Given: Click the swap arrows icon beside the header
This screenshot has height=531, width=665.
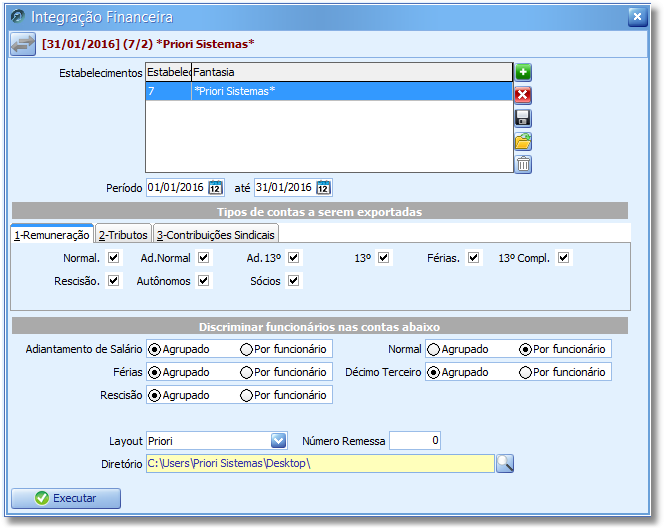Looking at the screenshot, I should 23,44.
